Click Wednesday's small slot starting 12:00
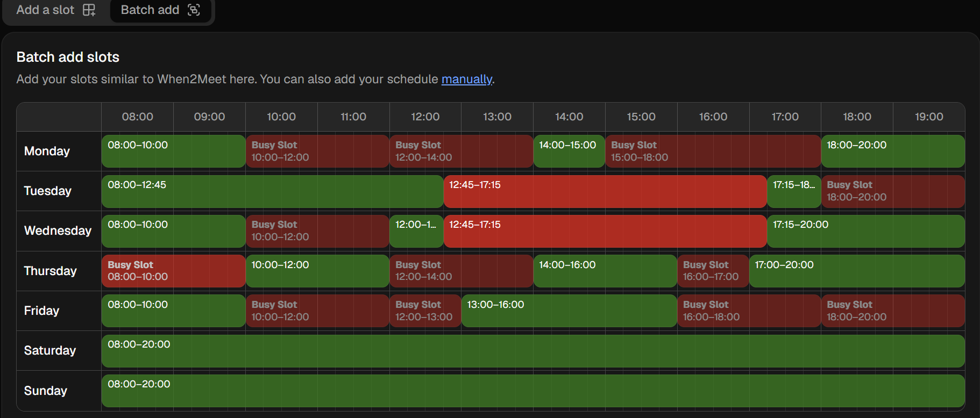The width and height of the screenshot is (980, 418). [x=416, y=231]
